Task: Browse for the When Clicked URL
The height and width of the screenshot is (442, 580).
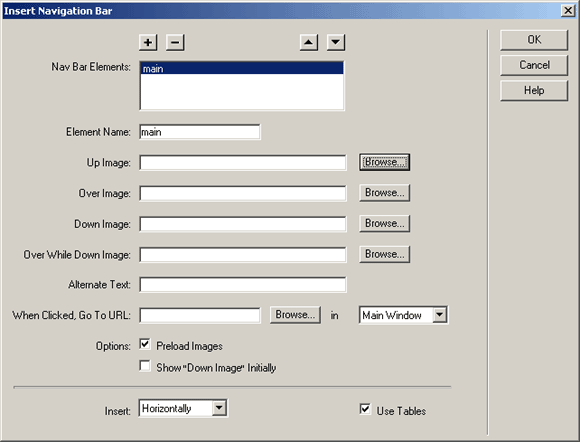Action: pos(295,315)
